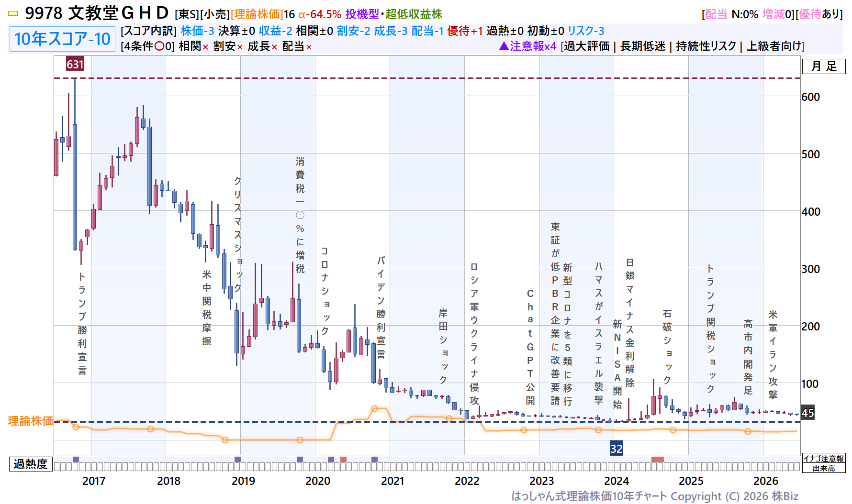The height and width of the screenshot is (504, 852).
Task: Click the 投機型 classification text
Action: click(362, 14)
